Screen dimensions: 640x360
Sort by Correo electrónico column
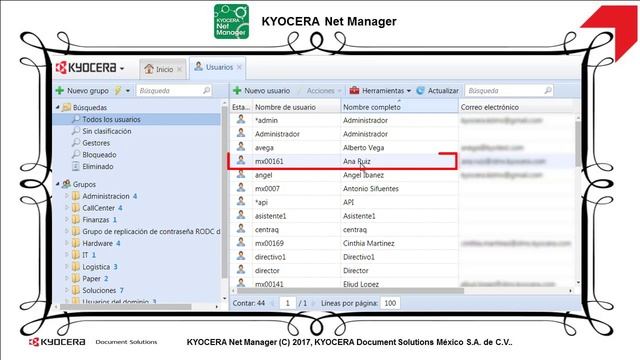pyautogui.click(x=516, y=107)
